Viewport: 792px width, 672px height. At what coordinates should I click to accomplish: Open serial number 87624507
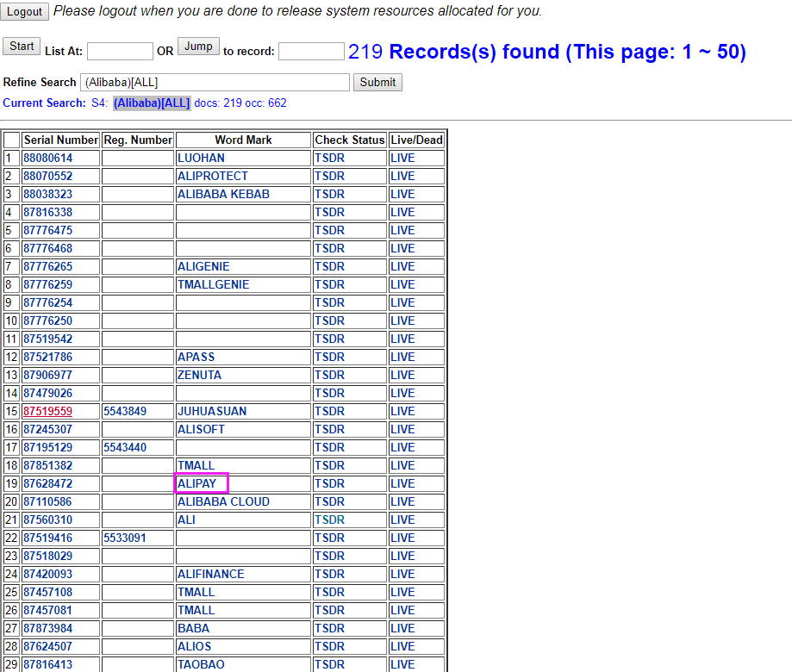coord(48,647)
